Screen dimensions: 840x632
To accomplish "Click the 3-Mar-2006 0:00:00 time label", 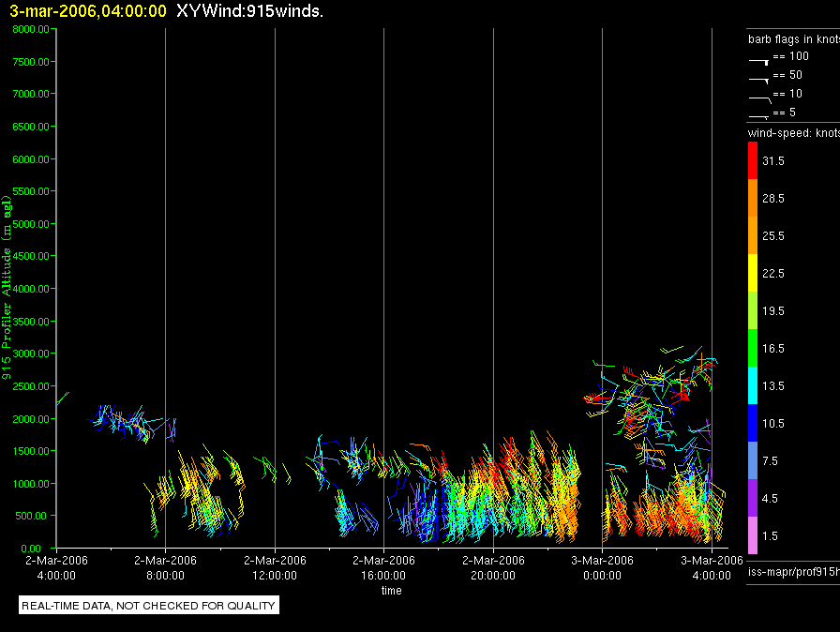I will [602, 567].
